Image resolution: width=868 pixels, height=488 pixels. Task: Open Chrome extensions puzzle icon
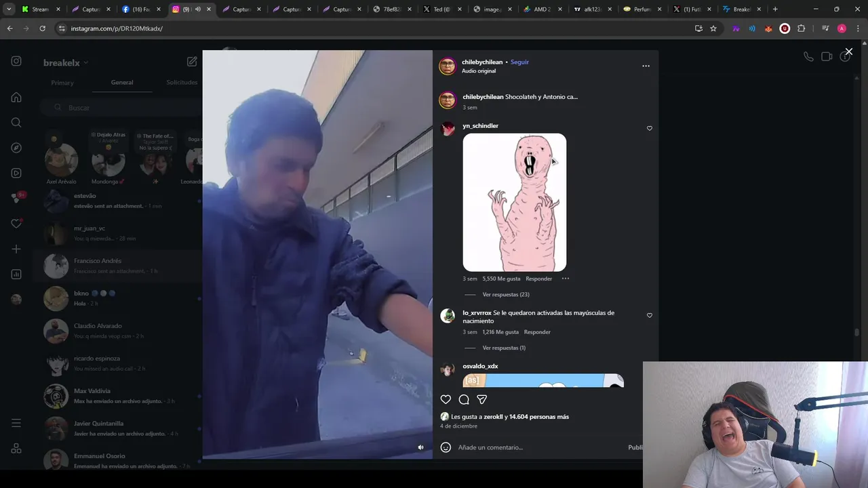click(x=801, y=28)
